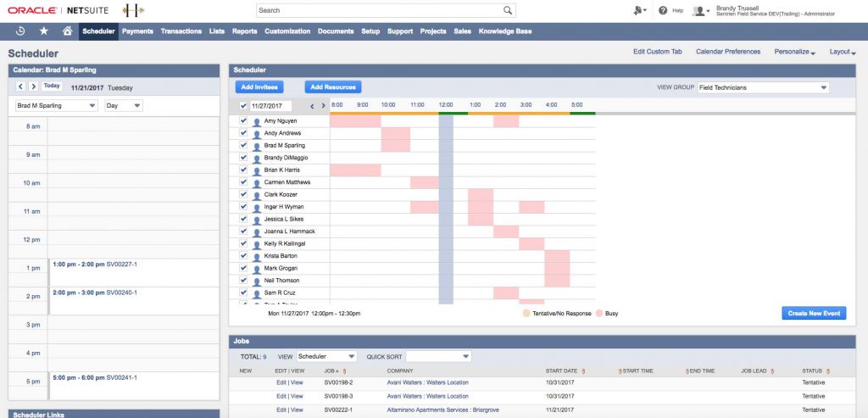Click the person icon beside Amy Nguyen
The image size is (868, 418).
click(x=256, y=121)
